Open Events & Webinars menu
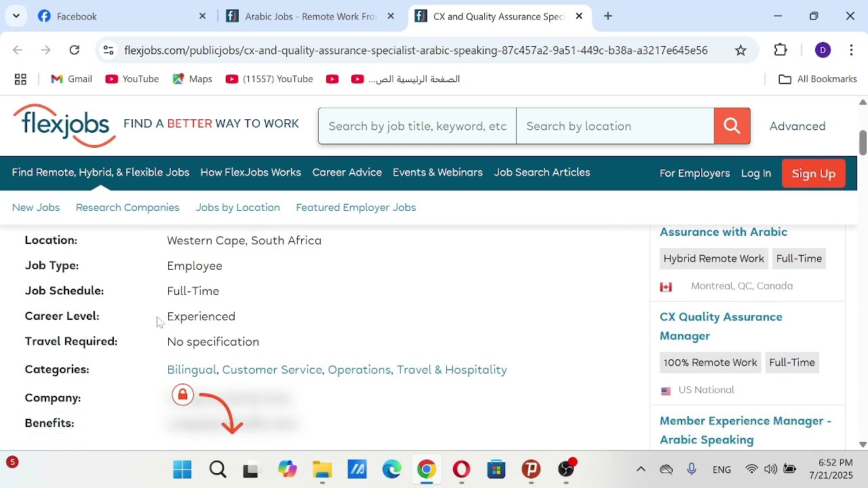The image size is (868, 488). [438, 173]
